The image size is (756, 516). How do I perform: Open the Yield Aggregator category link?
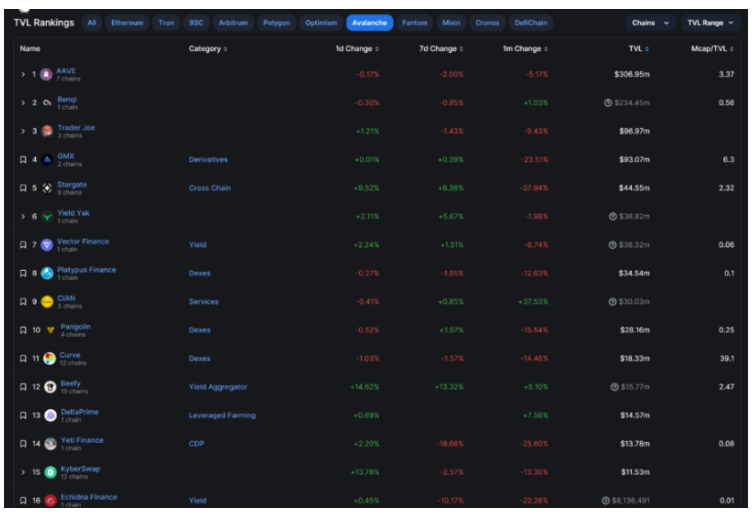[218, 387]
